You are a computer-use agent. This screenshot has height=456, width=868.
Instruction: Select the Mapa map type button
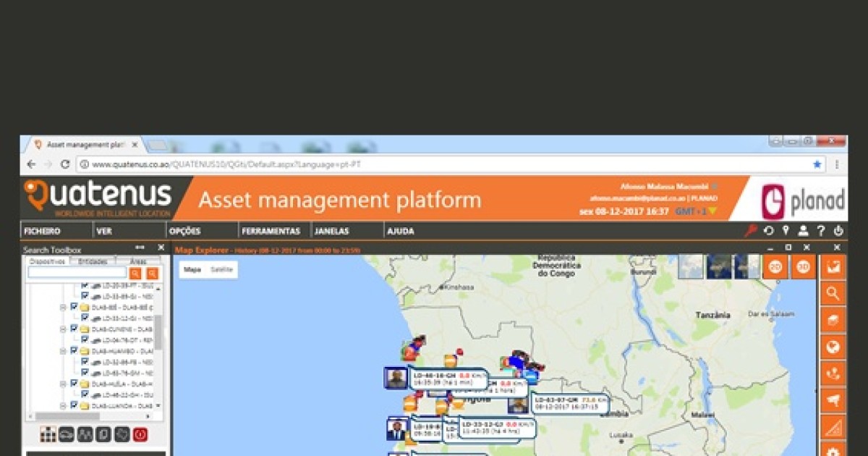[x=192, y=269]
